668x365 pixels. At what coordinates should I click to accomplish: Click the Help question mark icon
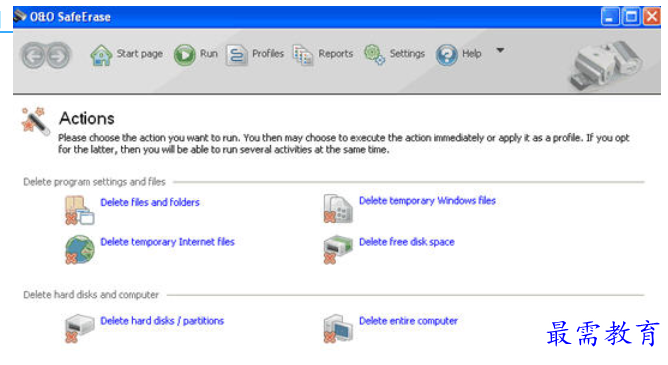click(446, 55)
